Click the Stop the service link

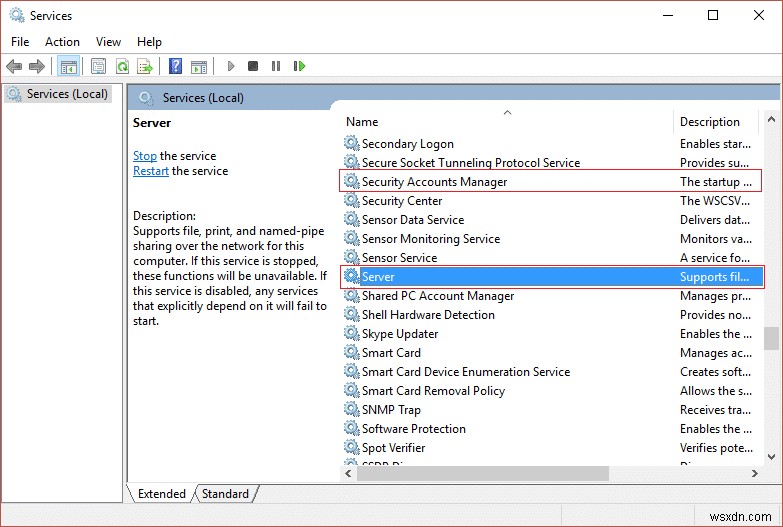[x=145, y=156]
